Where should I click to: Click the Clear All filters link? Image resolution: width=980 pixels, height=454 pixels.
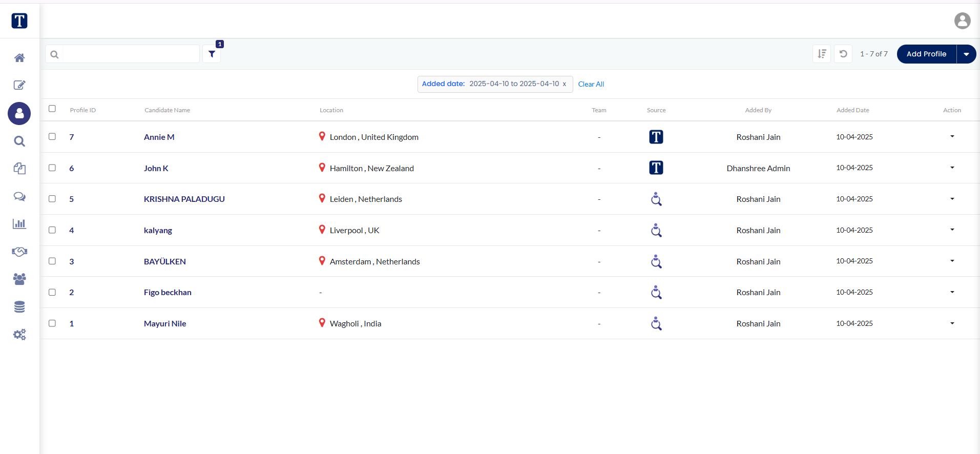(x=591, y=84)
